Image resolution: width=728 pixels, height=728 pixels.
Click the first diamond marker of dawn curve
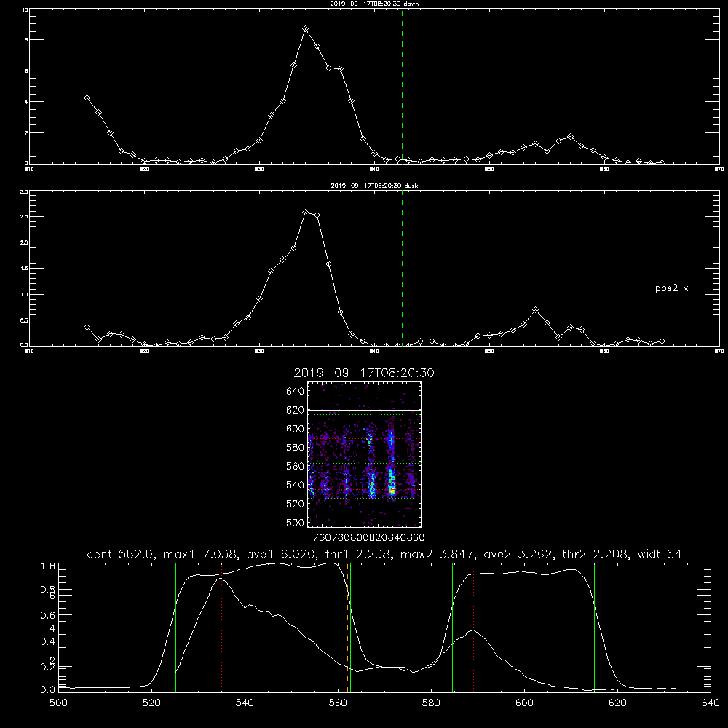(x=87, y=98)
